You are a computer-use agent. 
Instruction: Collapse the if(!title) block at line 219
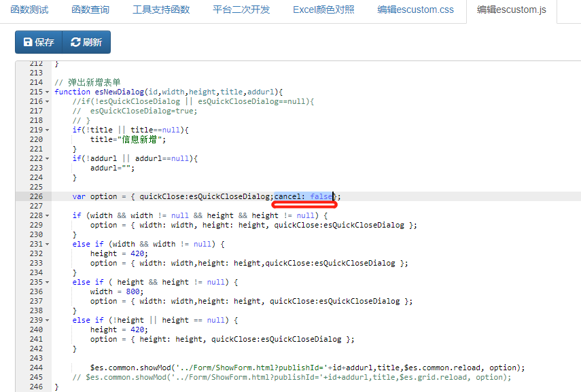(47, 130)
